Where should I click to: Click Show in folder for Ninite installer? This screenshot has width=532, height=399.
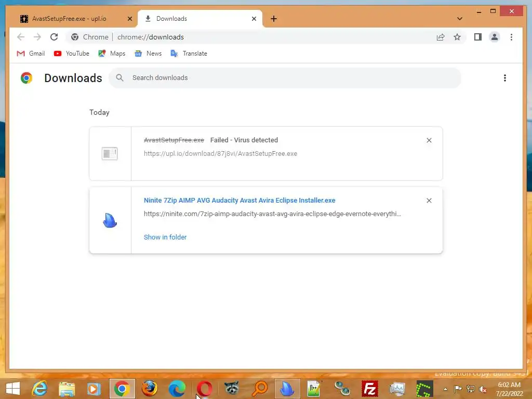(x=165, y=237)
